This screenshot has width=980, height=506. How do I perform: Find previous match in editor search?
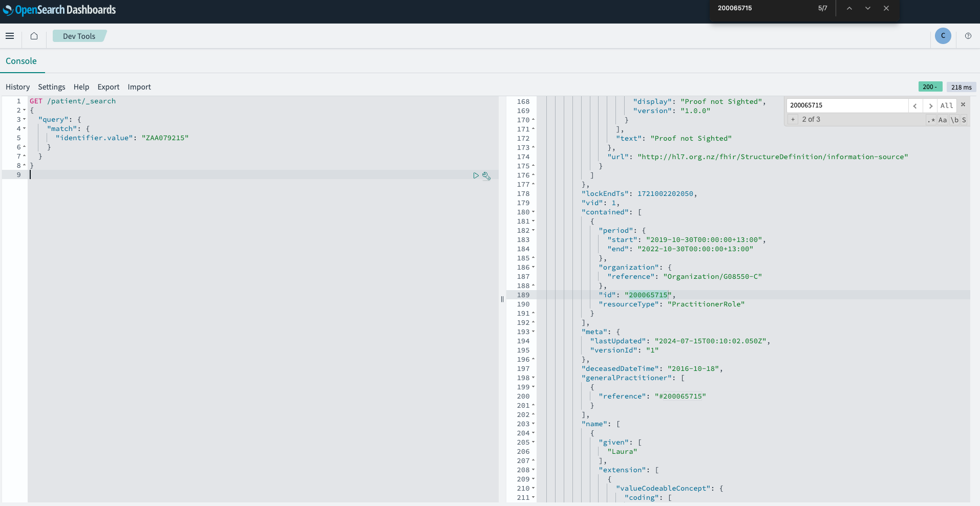coord(915,105)
